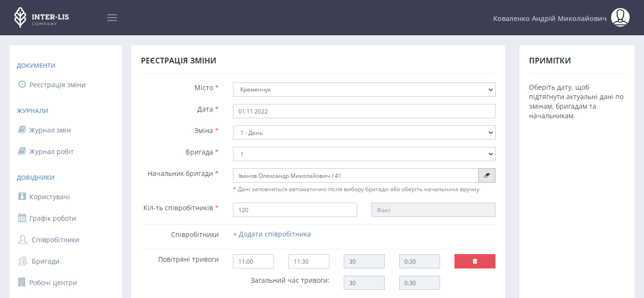The width and height of the screenshot is (644, 298).
Task: Delete the air alarm row with trash icon
Action: [x=475, y=261]
